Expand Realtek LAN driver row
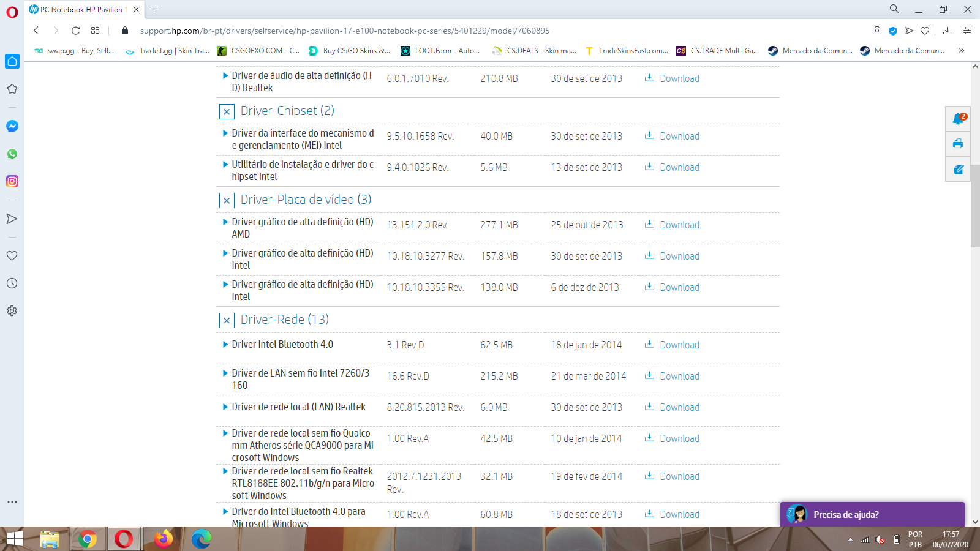 point(225,407)
